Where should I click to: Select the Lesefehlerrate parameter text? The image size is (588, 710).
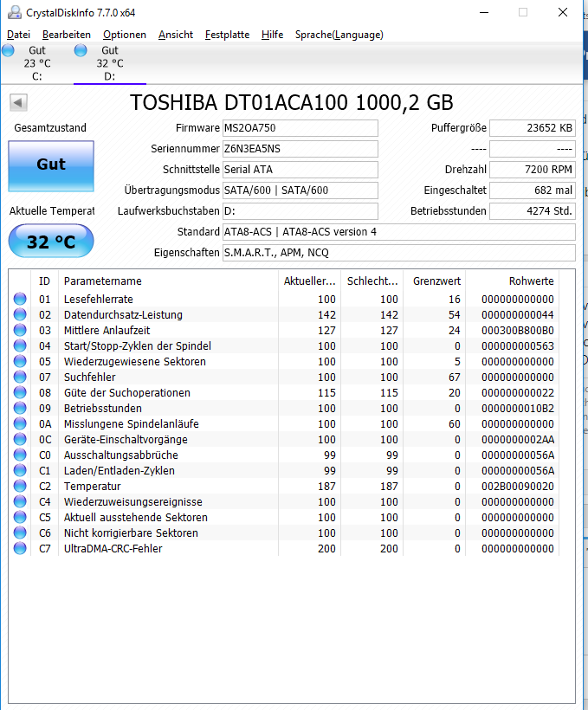[99, 300]
